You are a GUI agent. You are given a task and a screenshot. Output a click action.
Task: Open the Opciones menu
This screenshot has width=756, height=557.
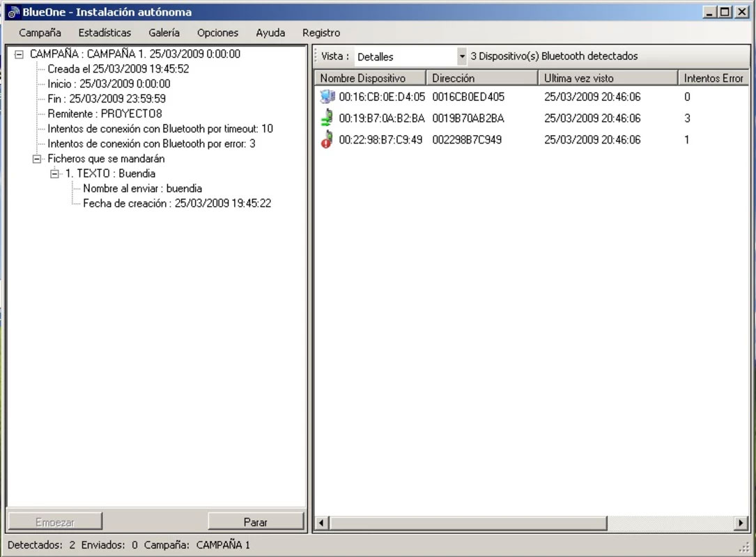point(217,33)
